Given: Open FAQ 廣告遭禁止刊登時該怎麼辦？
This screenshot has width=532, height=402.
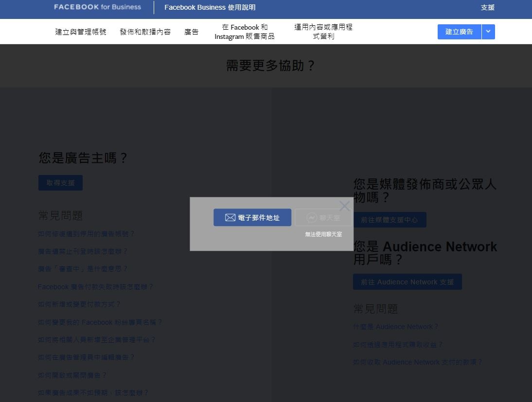Looking at the screenshot, I should tap(83, 251).
